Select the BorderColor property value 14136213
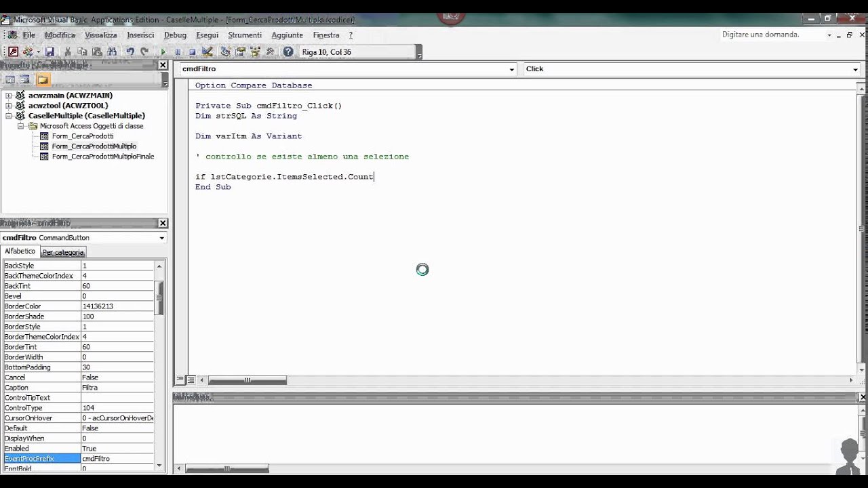Image resolution: width=868 pixels, height=488 pixels. click(117, 306)
